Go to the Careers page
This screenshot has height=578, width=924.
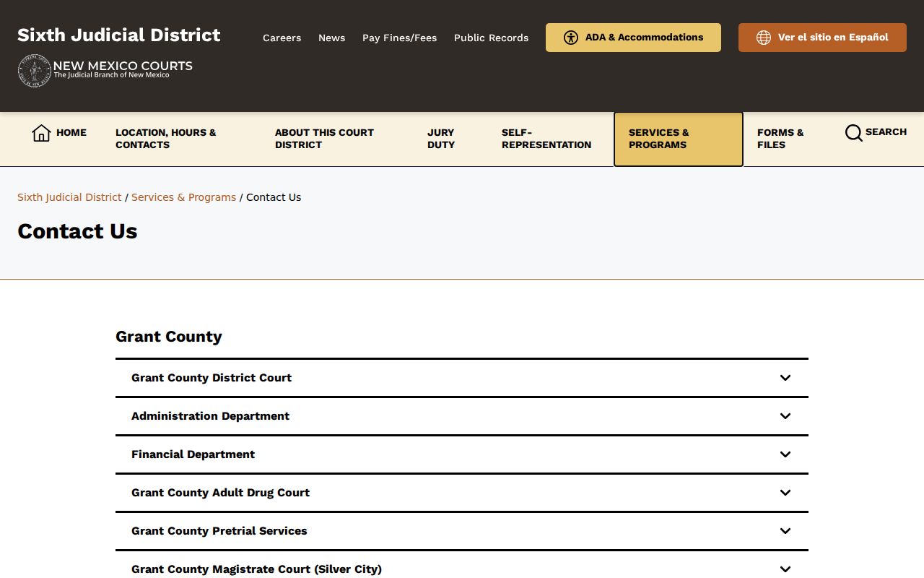tap(282, 38)
